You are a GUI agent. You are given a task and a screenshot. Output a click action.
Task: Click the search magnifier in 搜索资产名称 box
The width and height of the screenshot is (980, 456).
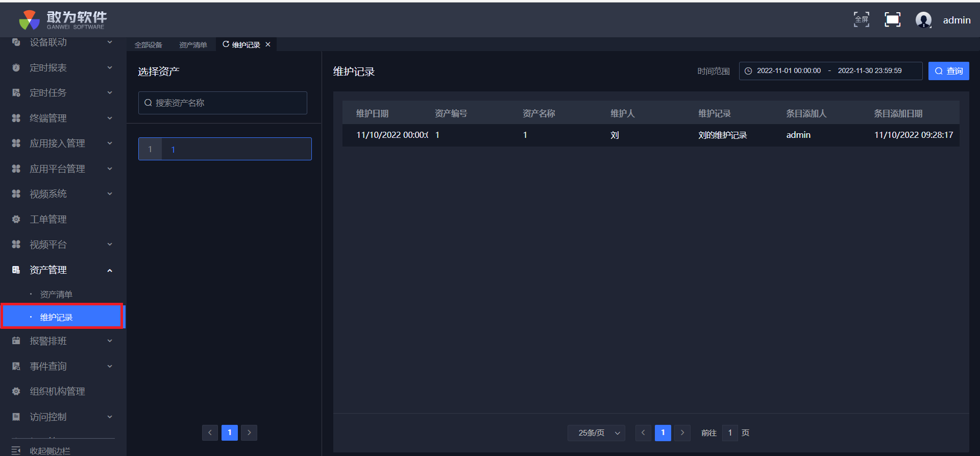click(x=148, y=103)
